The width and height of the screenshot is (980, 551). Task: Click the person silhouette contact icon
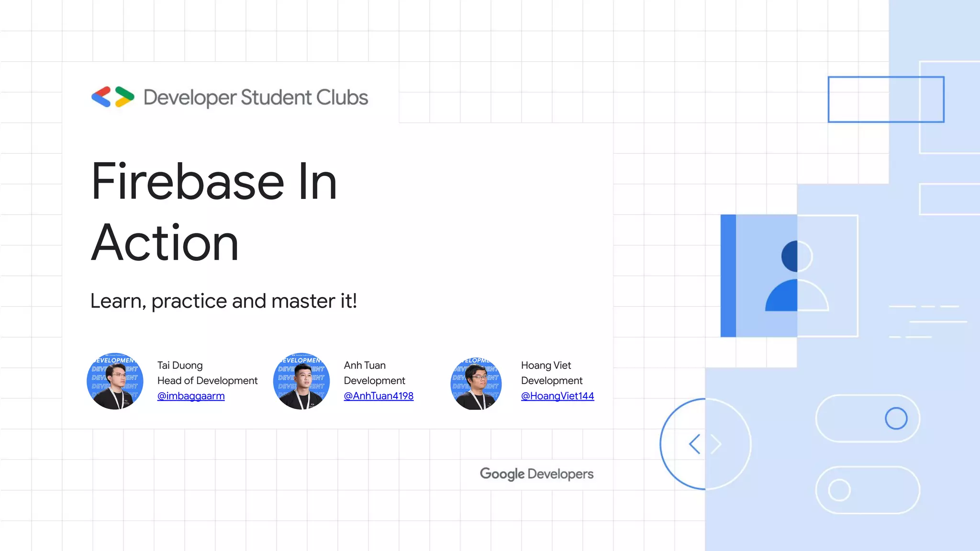coord(797,276)
